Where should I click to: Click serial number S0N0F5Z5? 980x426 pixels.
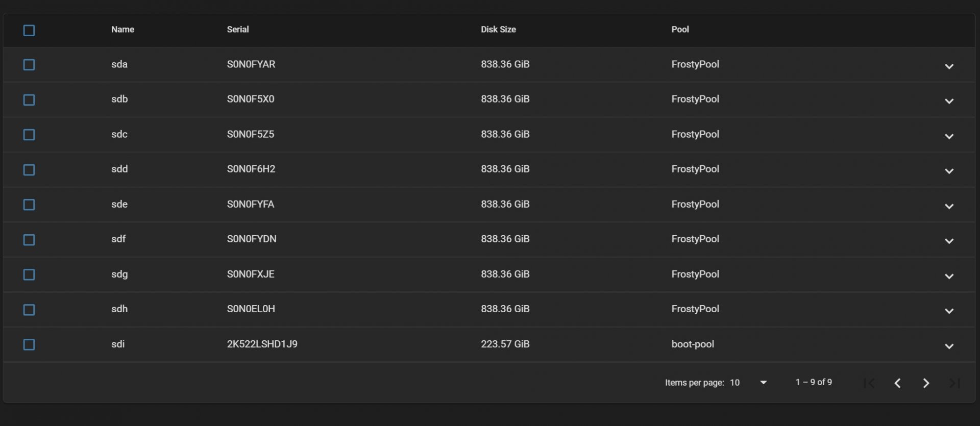[251, 134]
